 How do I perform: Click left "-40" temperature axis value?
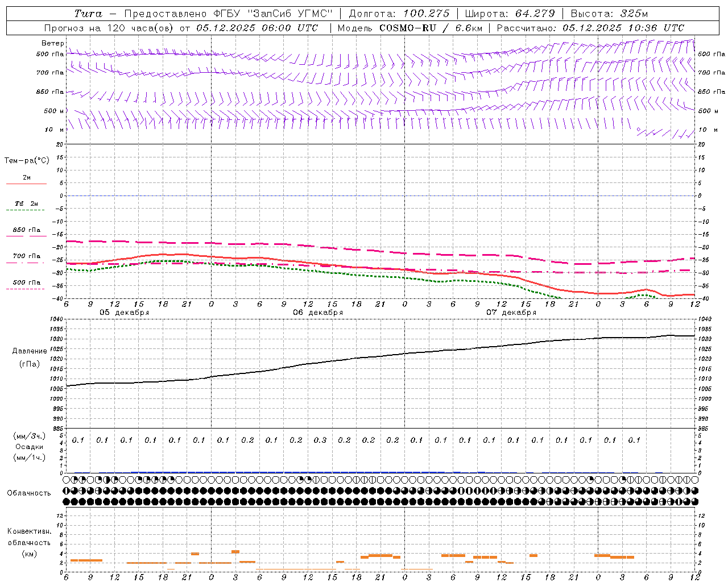click(58, 299)
